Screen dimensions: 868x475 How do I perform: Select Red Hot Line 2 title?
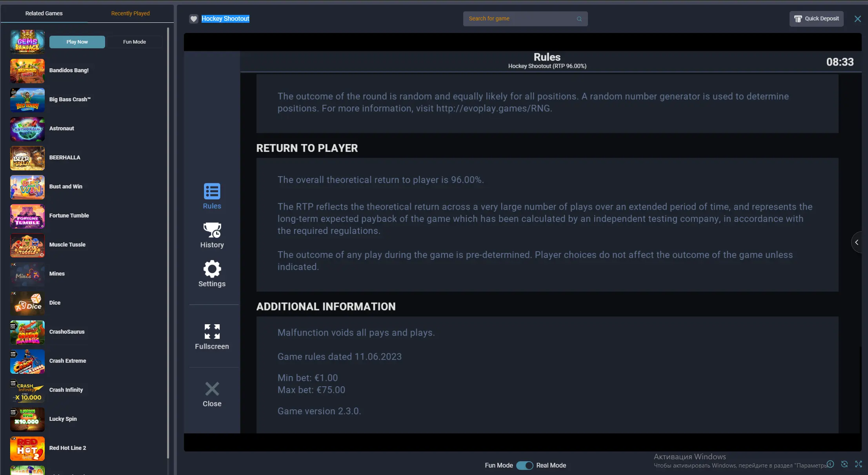[x=68, y=448]
